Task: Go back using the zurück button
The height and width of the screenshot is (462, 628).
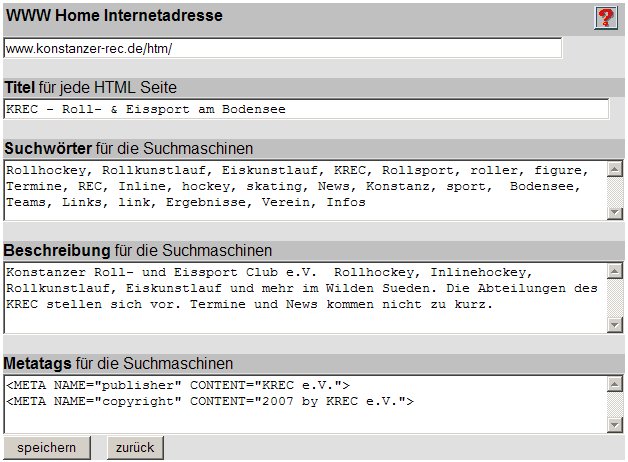Action: (135, 447)
